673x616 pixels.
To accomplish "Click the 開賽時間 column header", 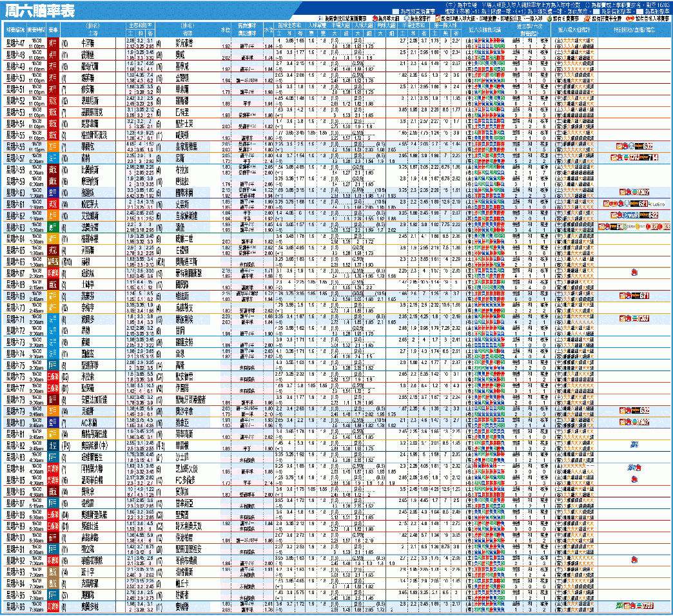I will (x=36, y=30).
